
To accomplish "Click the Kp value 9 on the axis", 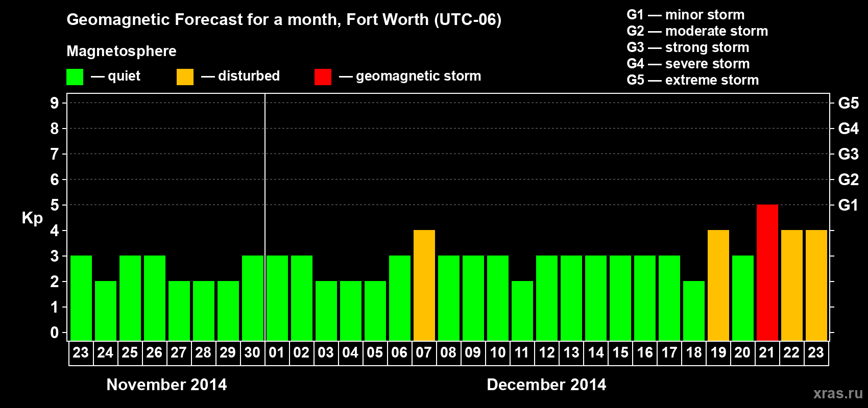I will 55,103.
